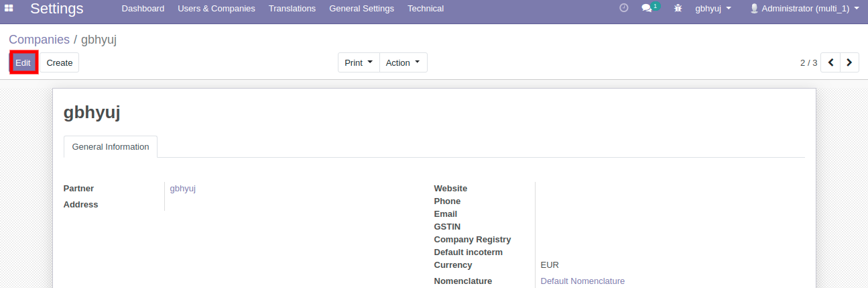This screenshot has width=868, height=288.
Task: Click the clock activities icon
Action: [624, 9]
